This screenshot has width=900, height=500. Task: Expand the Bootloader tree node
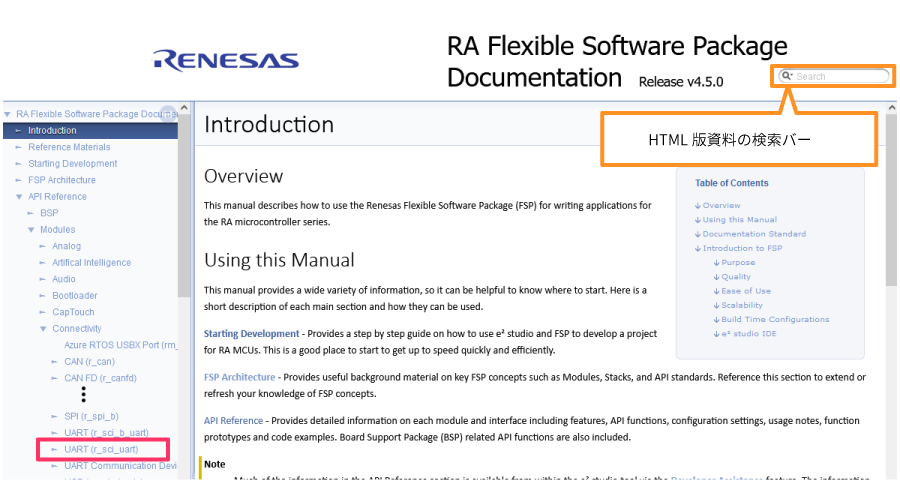pos(43,296)
